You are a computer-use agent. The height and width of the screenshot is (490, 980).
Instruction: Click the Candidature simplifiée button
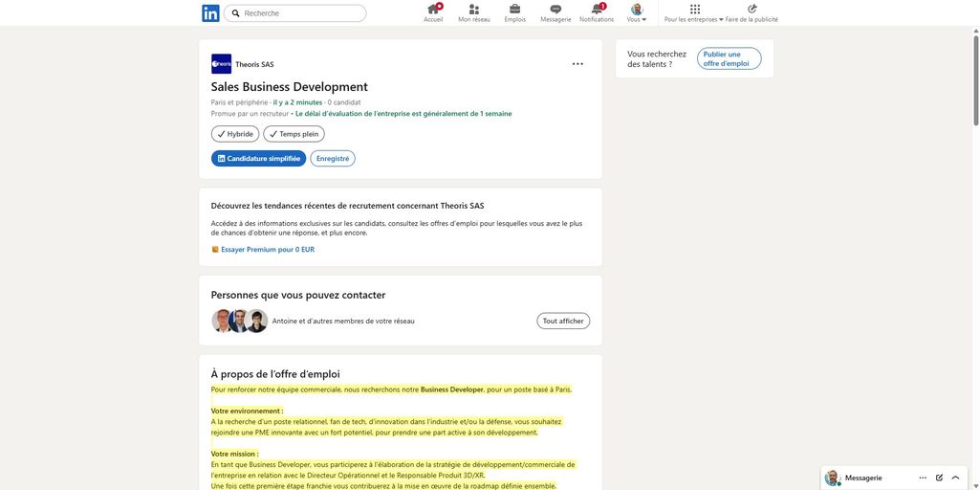coord(258,159)
